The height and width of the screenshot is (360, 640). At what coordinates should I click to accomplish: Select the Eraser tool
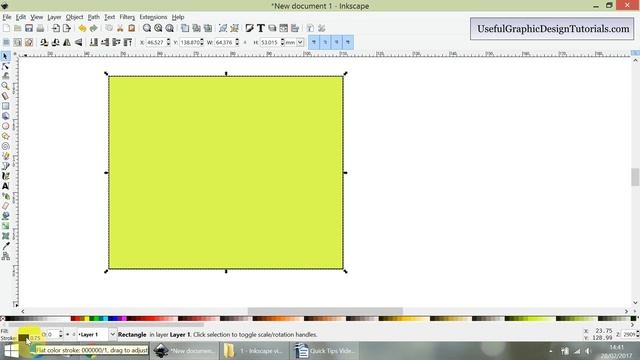(5, 206)
